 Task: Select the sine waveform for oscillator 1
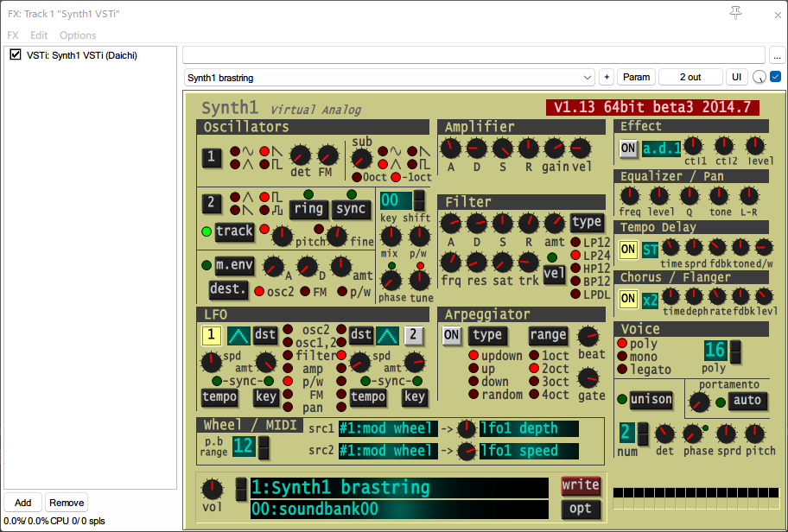235,151
